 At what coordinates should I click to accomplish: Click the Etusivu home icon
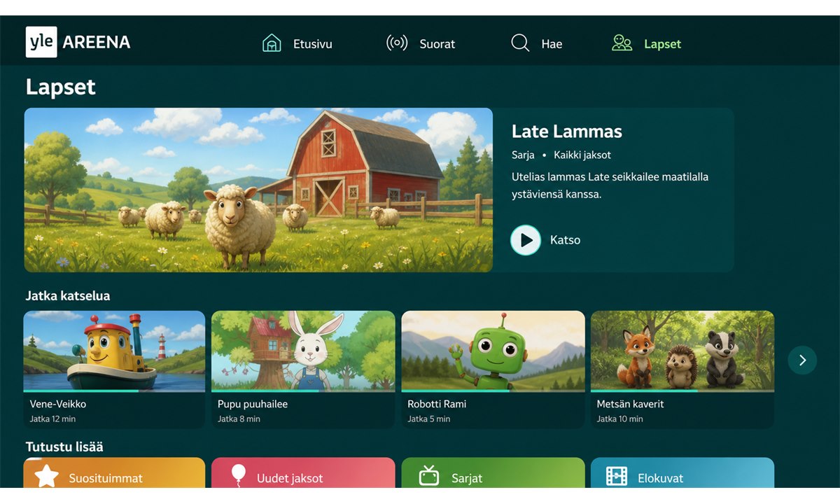point(271,43)
